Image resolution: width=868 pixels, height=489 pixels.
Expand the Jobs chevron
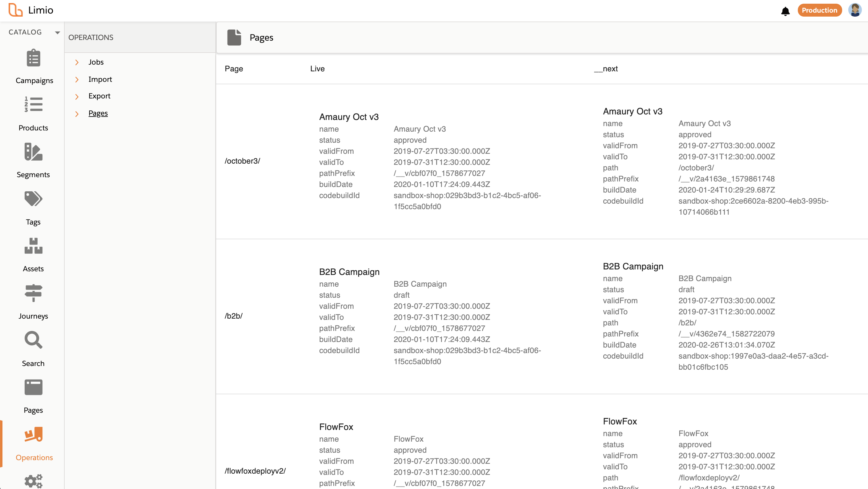coord(77,62)
